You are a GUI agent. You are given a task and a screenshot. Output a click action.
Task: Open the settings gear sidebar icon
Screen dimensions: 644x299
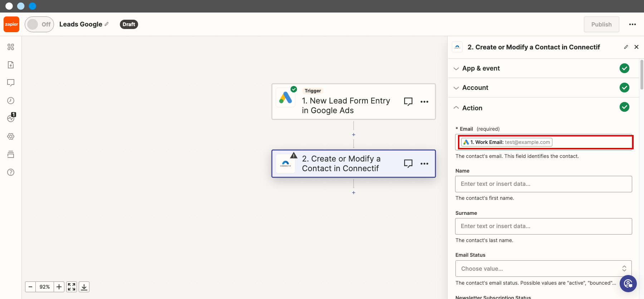pyautogui.click(x=11, y=136)
